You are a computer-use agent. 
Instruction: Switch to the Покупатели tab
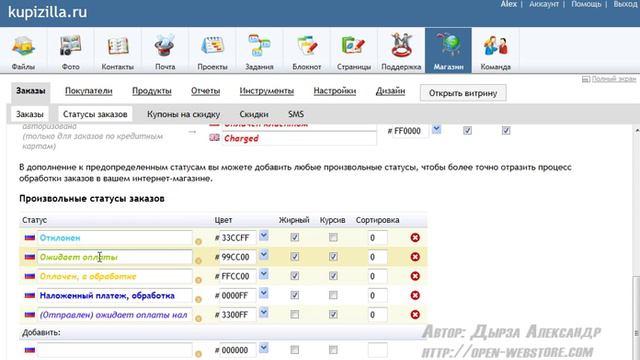[89, 91]
